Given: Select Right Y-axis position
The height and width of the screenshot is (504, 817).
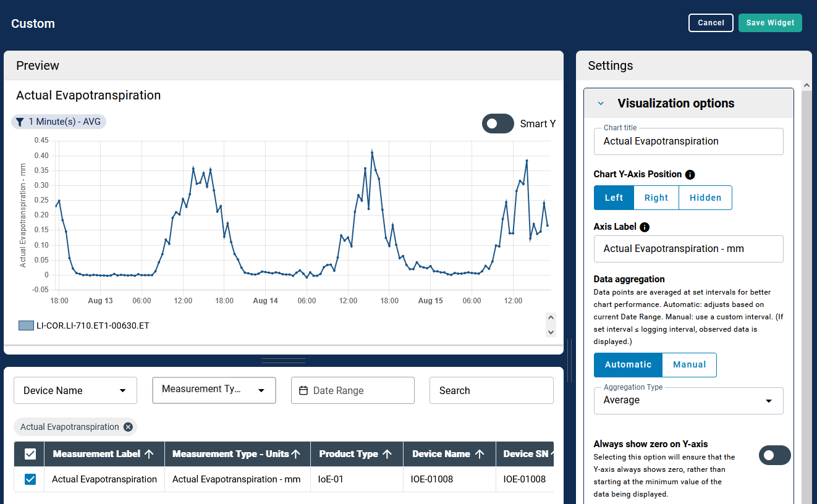Looking at the screenshot, I should [x=656, y=198].
